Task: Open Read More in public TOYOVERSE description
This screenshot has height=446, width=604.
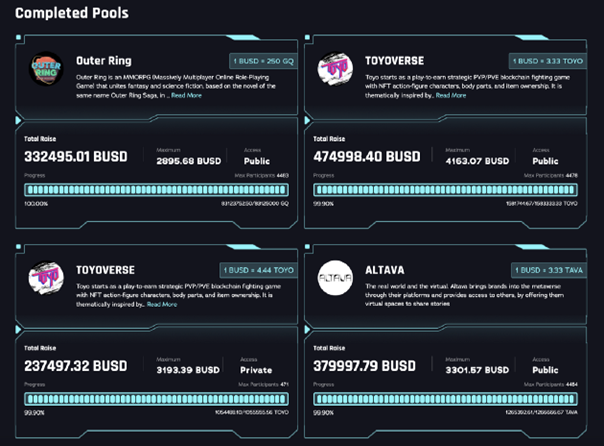Action: click(451, 96)
